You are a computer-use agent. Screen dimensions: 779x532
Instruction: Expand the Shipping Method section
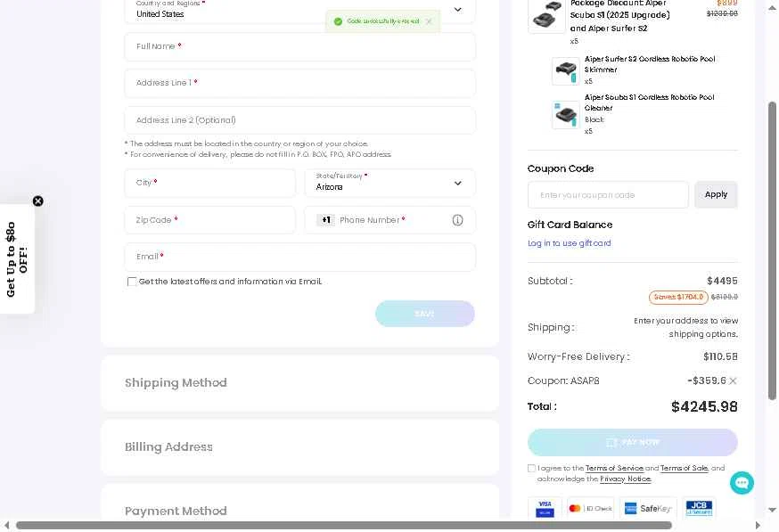pos(299,383)
